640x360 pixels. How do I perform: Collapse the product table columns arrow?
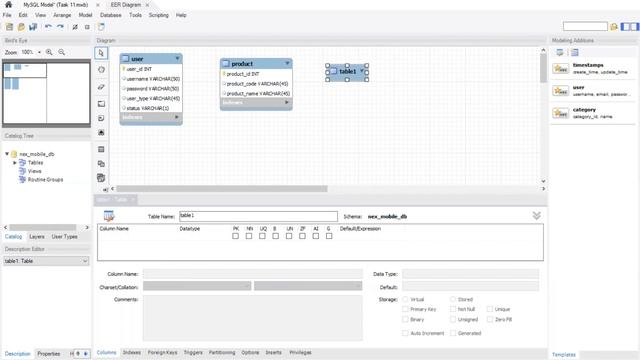point(287,63)
